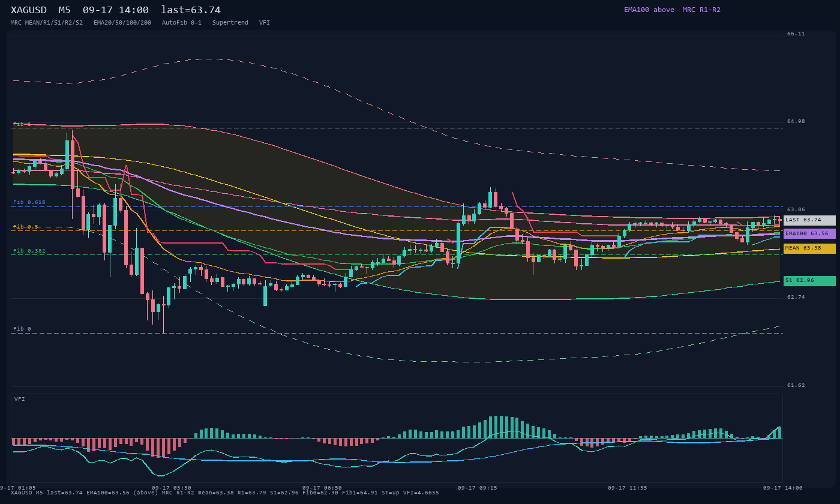Click the VFI panel title label
Viewport: 840px width, 504px height.
(x=20, y=399)
